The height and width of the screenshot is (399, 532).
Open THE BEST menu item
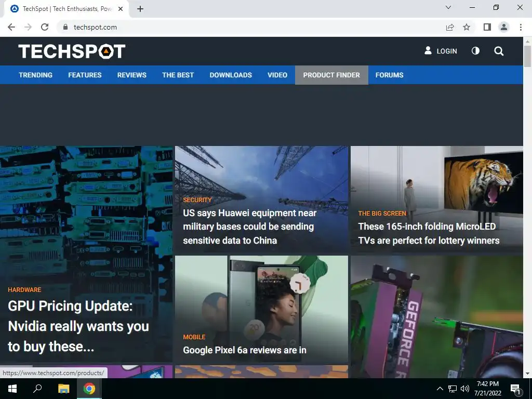(178, 75)
